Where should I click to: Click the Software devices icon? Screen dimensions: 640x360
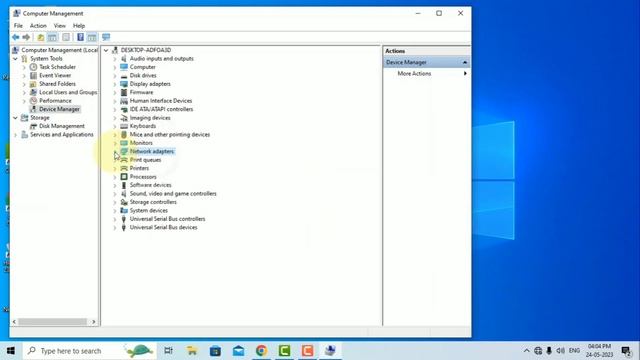(x=124, y=185)
